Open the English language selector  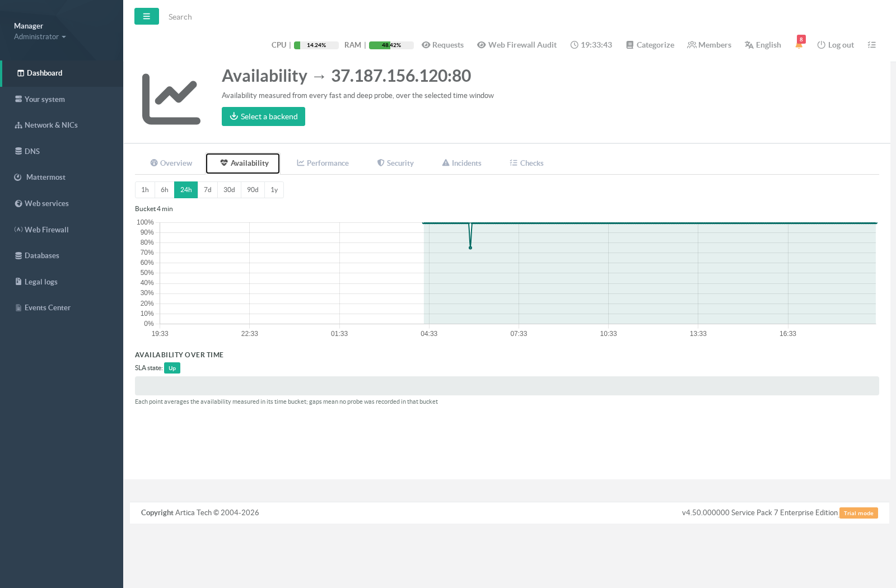763,45
